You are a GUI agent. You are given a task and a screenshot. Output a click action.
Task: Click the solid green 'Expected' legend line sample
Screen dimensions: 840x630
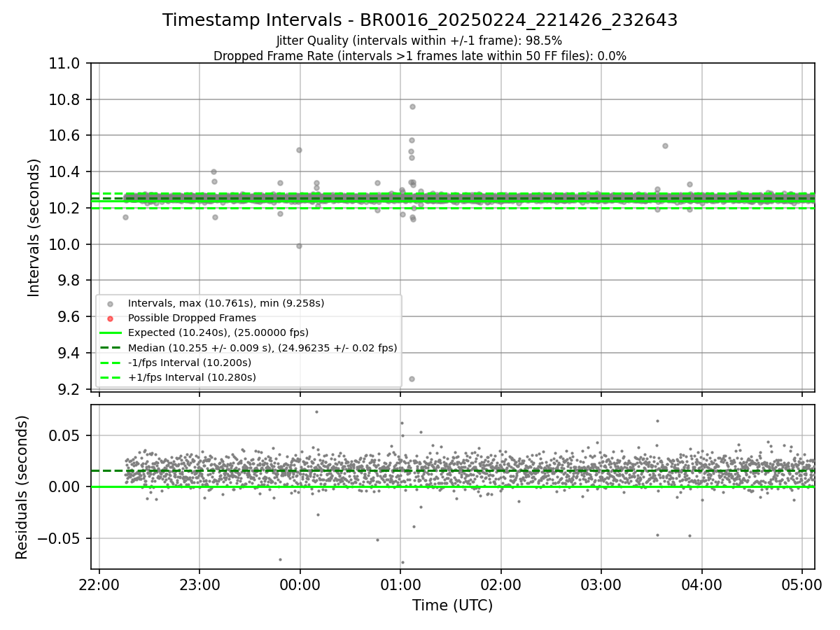coord(110,333)
